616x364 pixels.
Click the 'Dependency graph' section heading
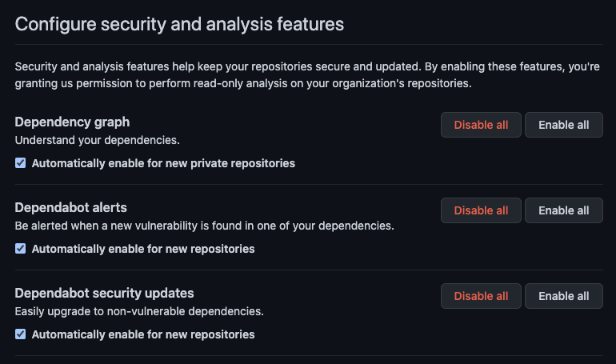tap(72, 122)
